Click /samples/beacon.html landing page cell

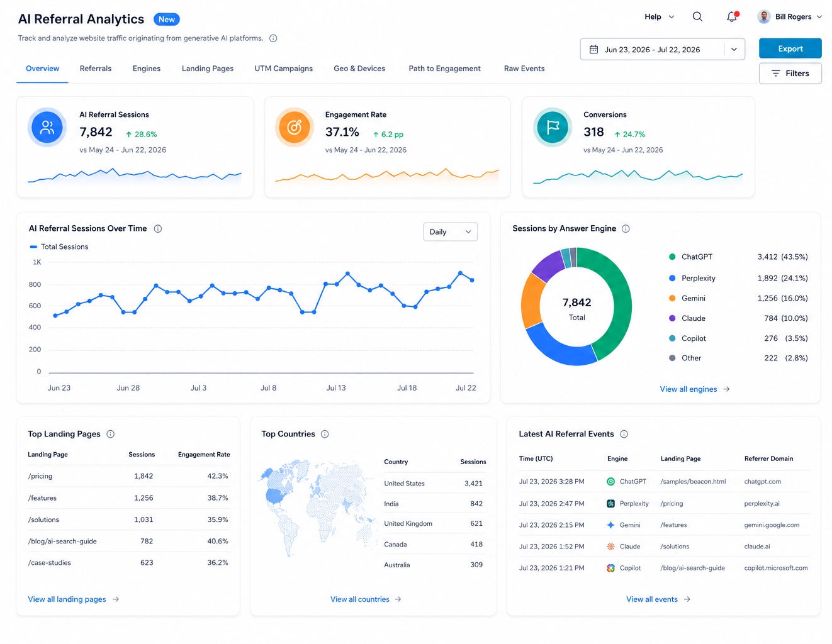point(693,482)
